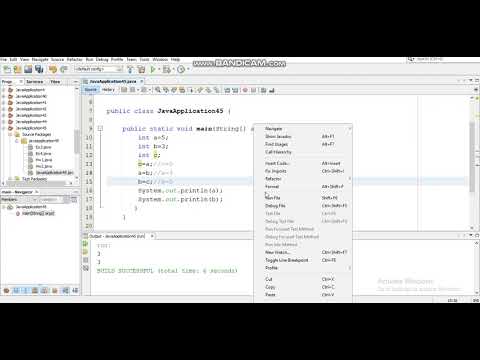Click the Build Project hammer icon

pyautogui.click(x=130, y=69)
